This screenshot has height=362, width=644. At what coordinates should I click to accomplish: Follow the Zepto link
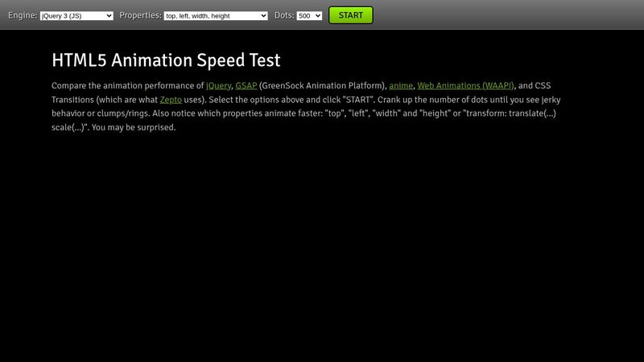click(x=171, y=100)
